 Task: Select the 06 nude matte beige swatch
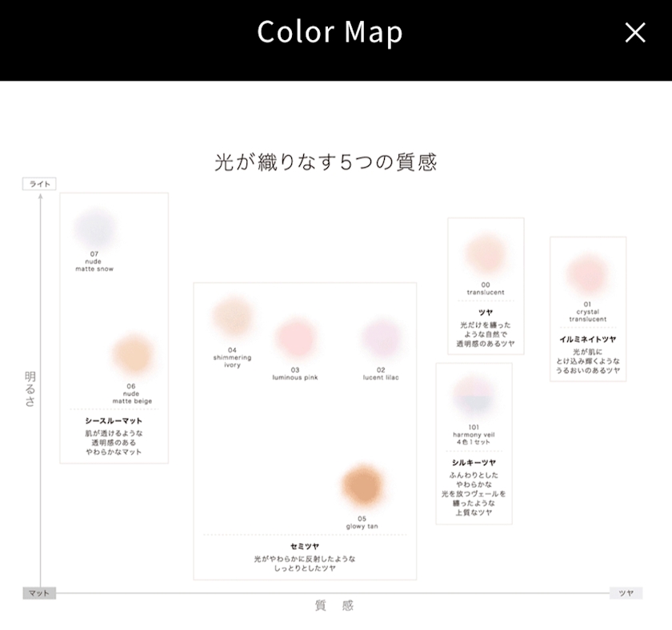[x=134, y=355]
